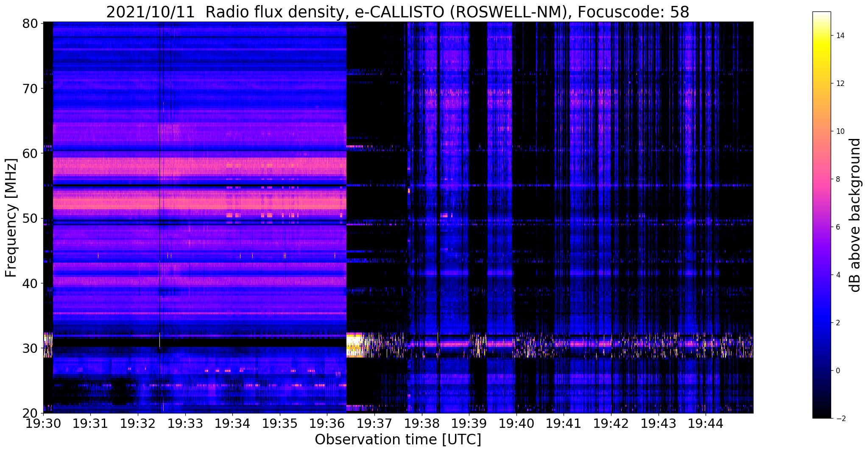Click the colorbar tick labeled 12
Viewport: 868px width, 452px height.
[840, 83]
